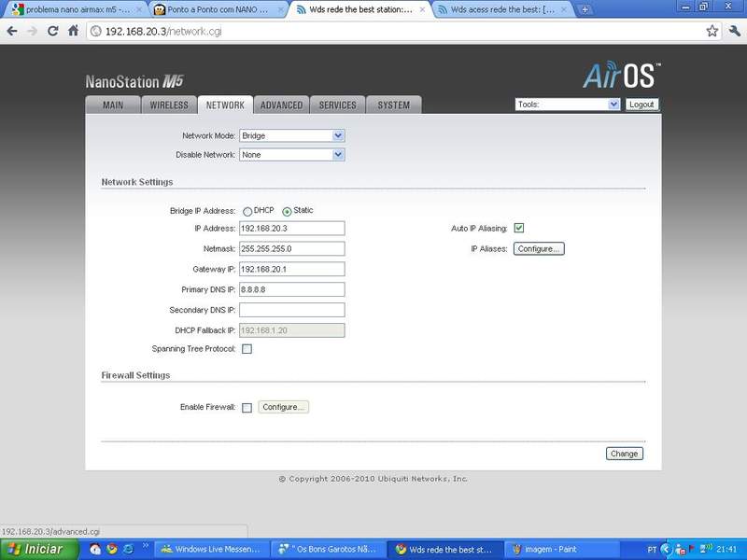This screenshot has height=560, width=747.
Task: Expand hidden tray icons arrow
Action: 666,550
